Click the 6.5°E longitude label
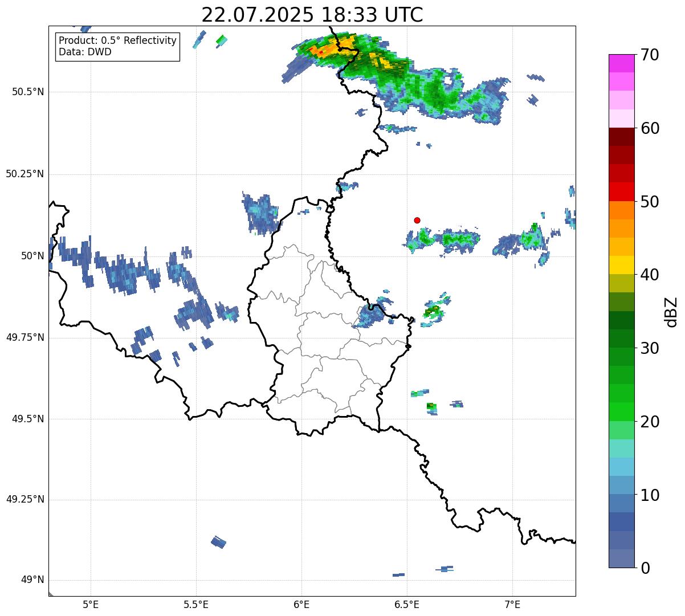 407,604
